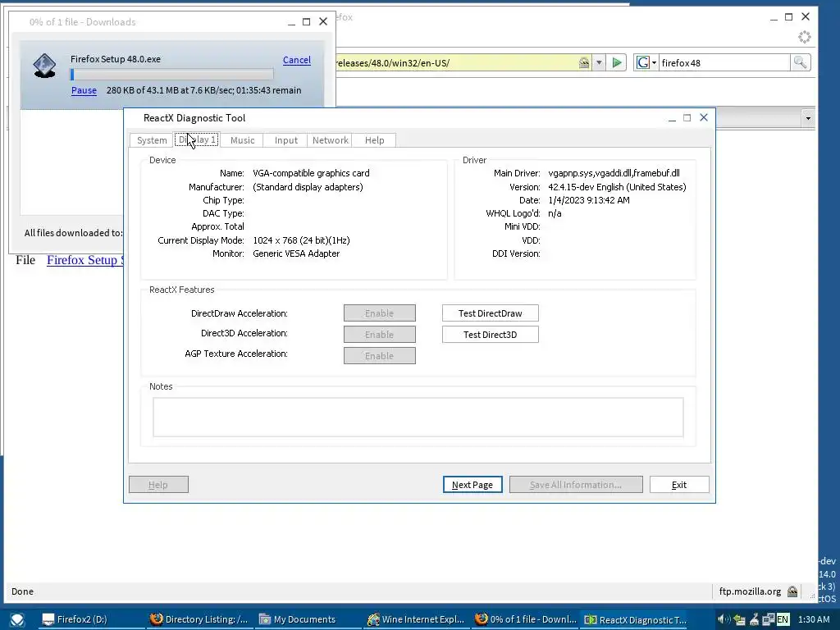Click the EN language indicator
The width and height of the screenshot is (840, 630).
pos(782,619)
